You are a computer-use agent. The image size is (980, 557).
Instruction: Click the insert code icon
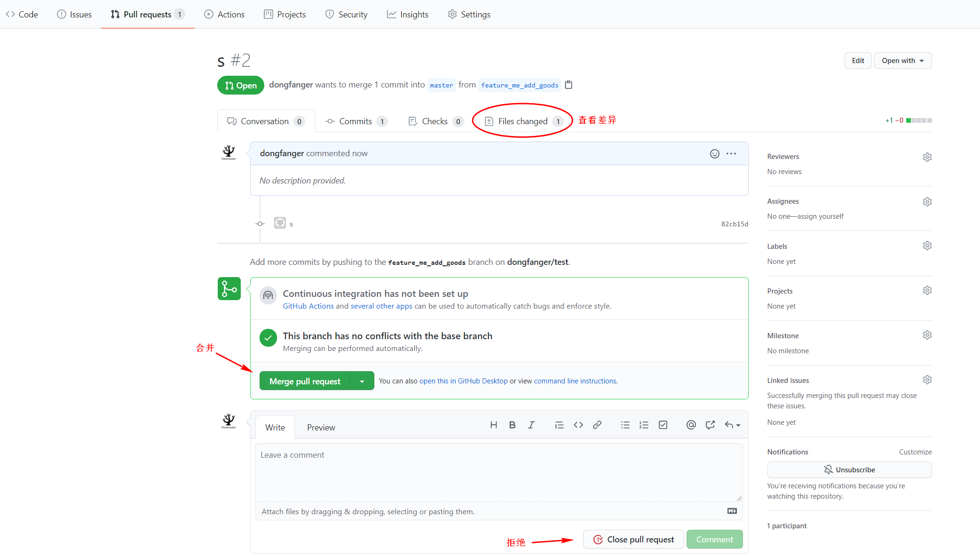tap(578, 425)
